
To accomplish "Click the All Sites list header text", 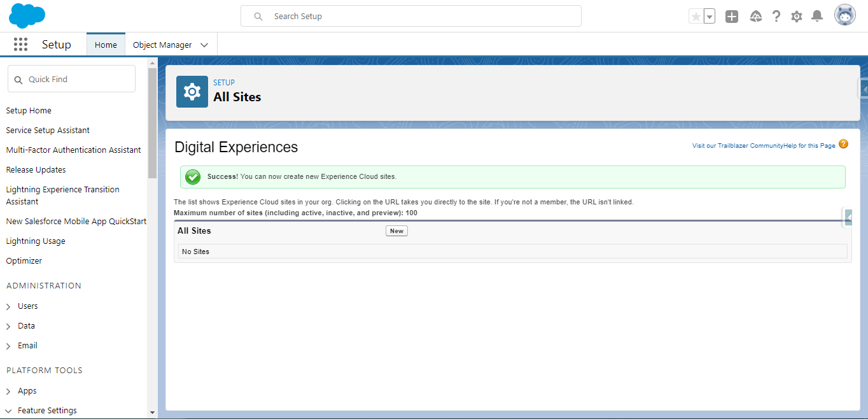I will [x=194, y=231].
